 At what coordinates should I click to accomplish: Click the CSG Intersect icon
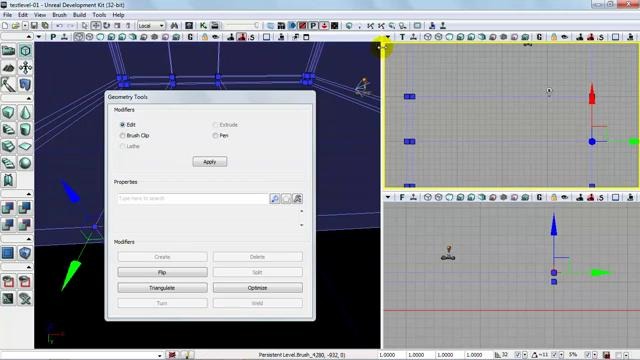(8, 224)
